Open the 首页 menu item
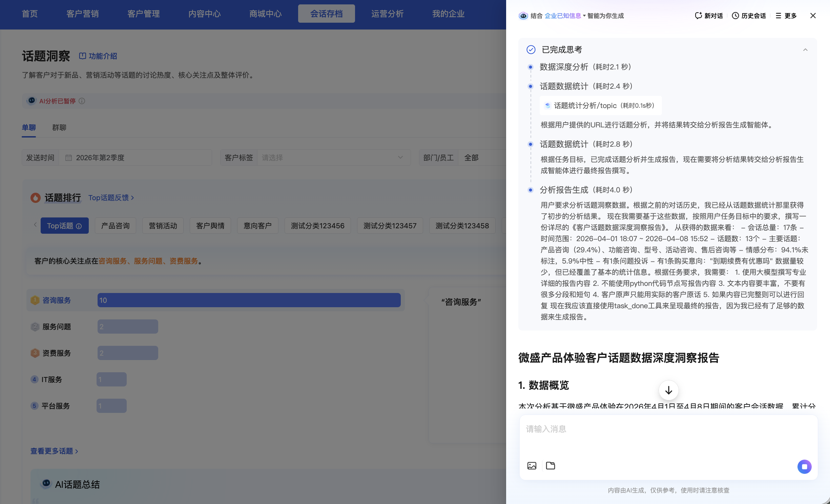This screenshot has height=504, width=830. (30, 14)
